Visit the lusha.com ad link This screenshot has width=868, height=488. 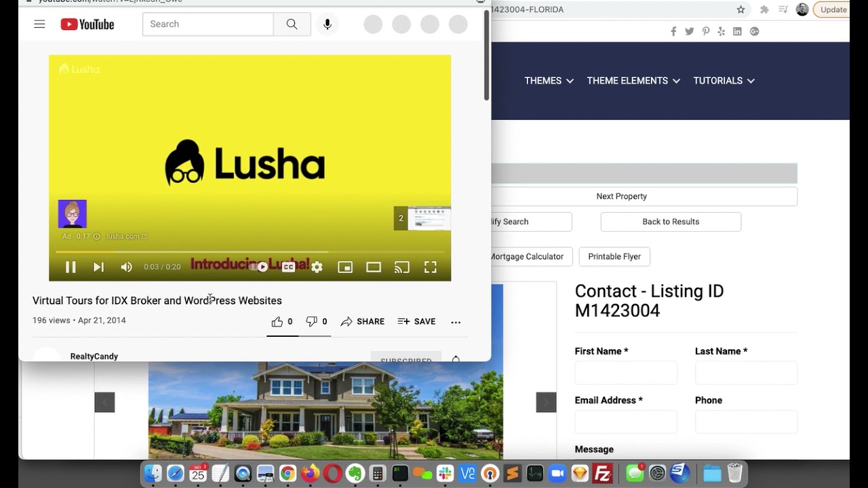pyautogui.click(x=126, y=237)
